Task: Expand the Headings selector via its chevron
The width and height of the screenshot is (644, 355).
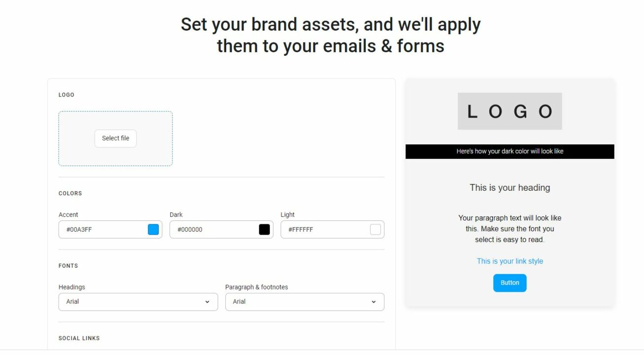Action: pos(207,302)
